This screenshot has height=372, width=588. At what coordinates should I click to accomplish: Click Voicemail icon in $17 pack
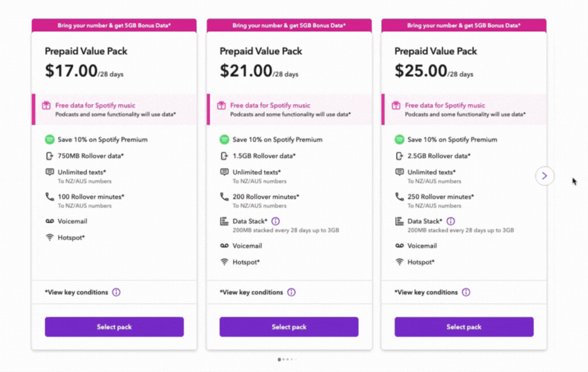pos(50,221)
